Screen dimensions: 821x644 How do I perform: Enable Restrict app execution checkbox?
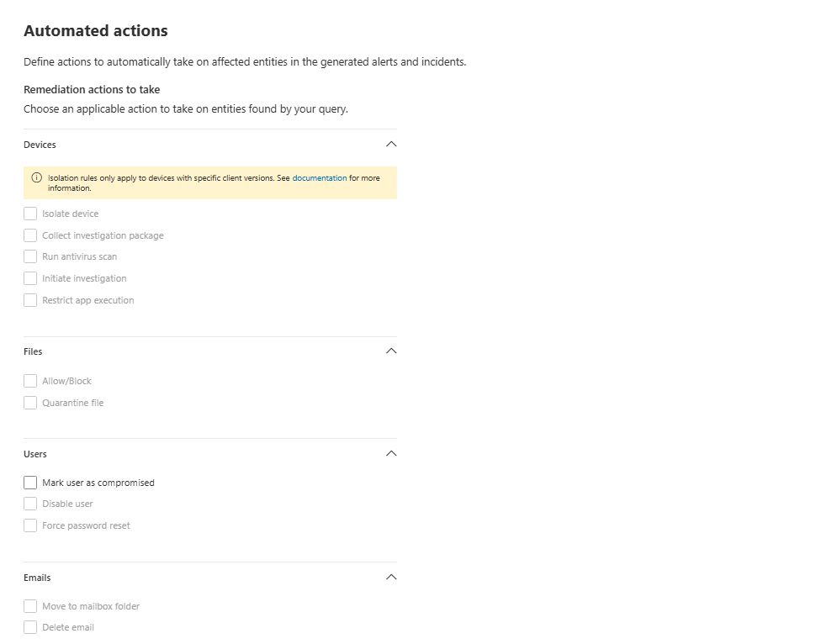pyautogui.click(x=30, y=300)
